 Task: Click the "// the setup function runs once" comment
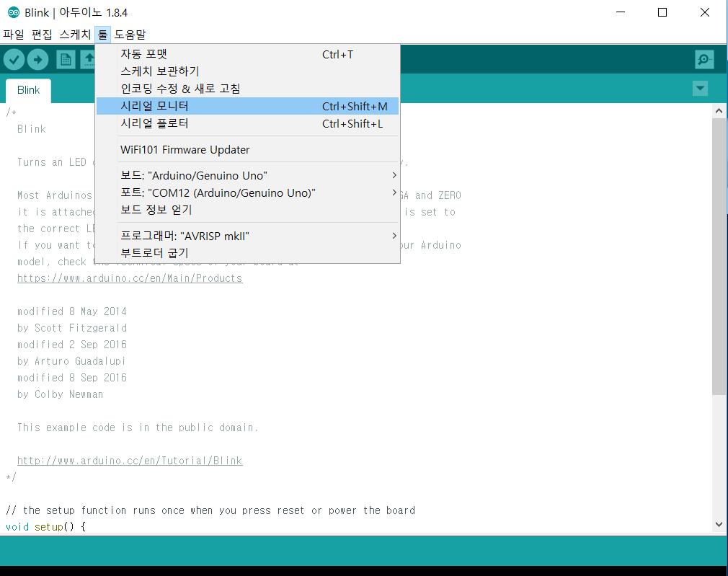(x=210, y=510)
